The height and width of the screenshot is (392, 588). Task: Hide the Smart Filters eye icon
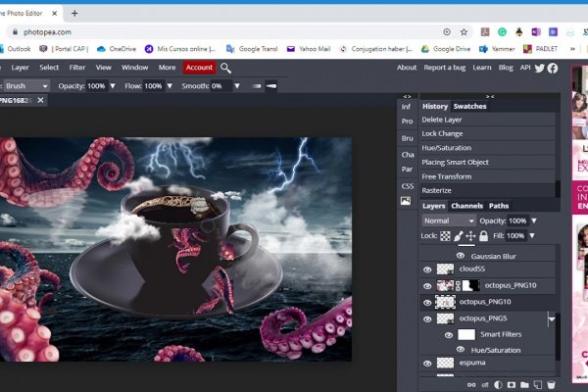click(449, 334)
